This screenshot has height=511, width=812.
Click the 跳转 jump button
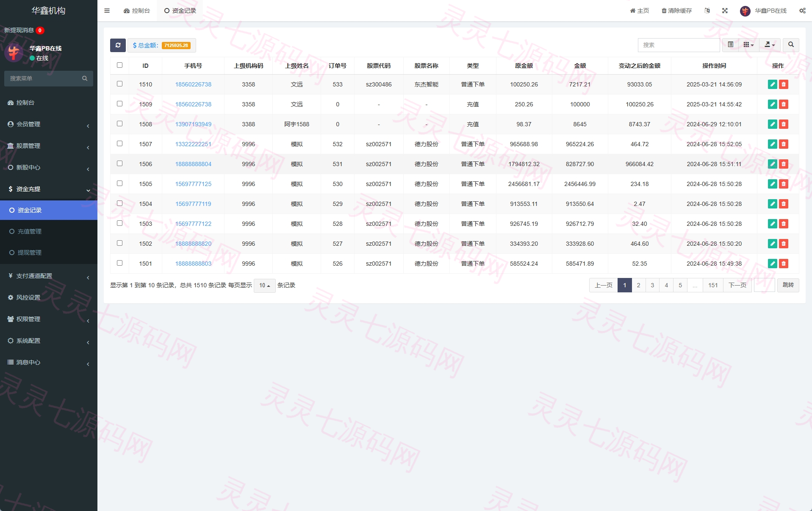[788, 285]
